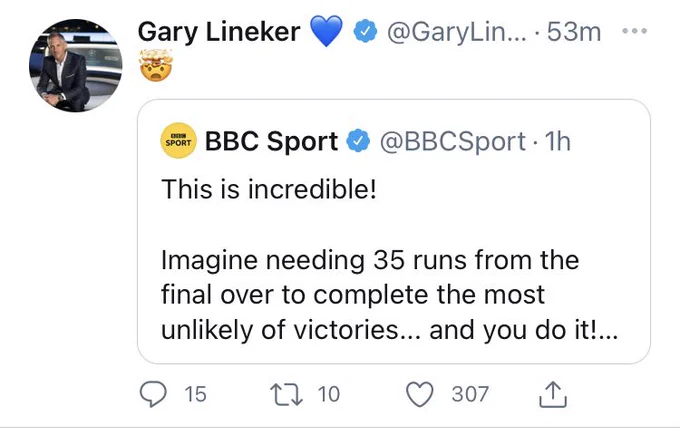Open the @BBCSport handle
Image resolution: width=680 pixels, height=445 pixels.
pos(453,141)
